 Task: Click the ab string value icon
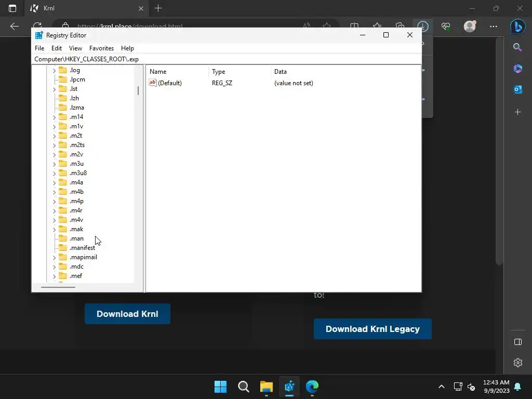coord(153,83)
